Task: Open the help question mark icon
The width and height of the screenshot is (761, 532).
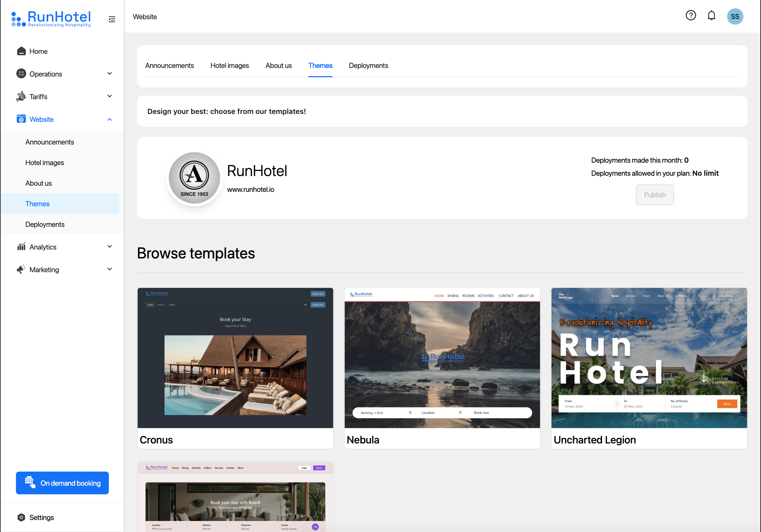Action: click(691, 15)
